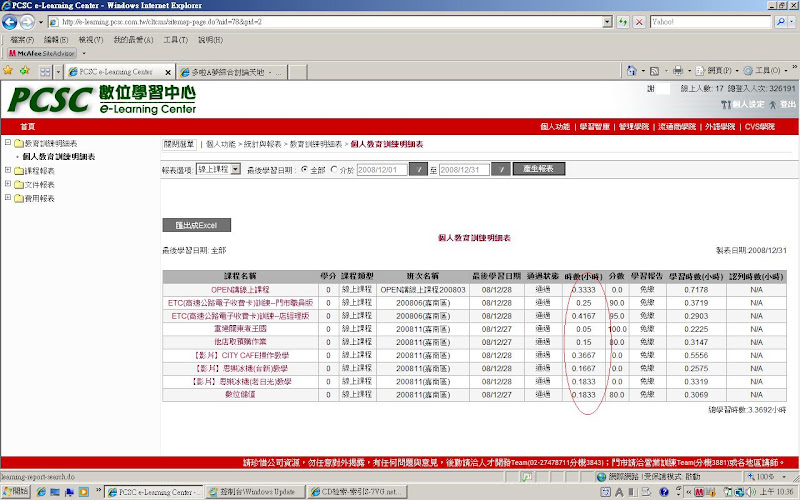Open the Print button dropdown arrow
The height and width of the screenshot is (500, 800).
(689, 71)
